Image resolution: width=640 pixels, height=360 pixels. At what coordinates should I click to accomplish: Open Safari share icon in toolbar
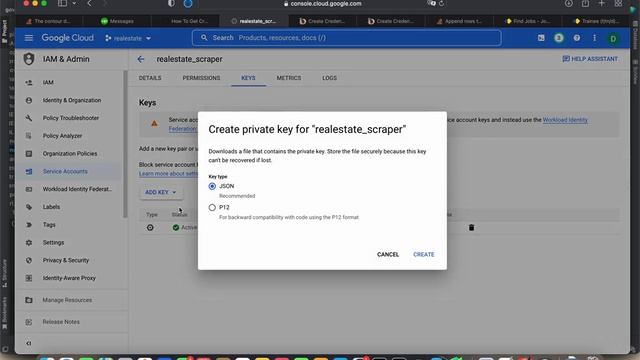click(x=585, y=4)
